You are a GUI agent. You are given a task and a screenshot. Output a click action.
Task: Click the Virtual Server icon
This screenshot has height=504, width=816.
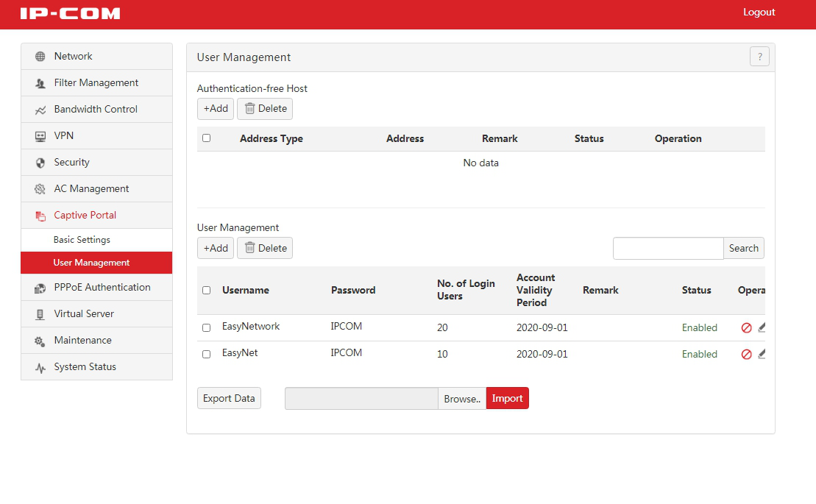pos(40,314)
